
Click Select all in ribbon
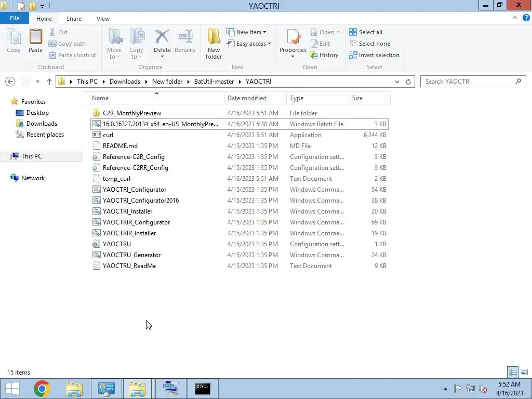tap(366, 32)
